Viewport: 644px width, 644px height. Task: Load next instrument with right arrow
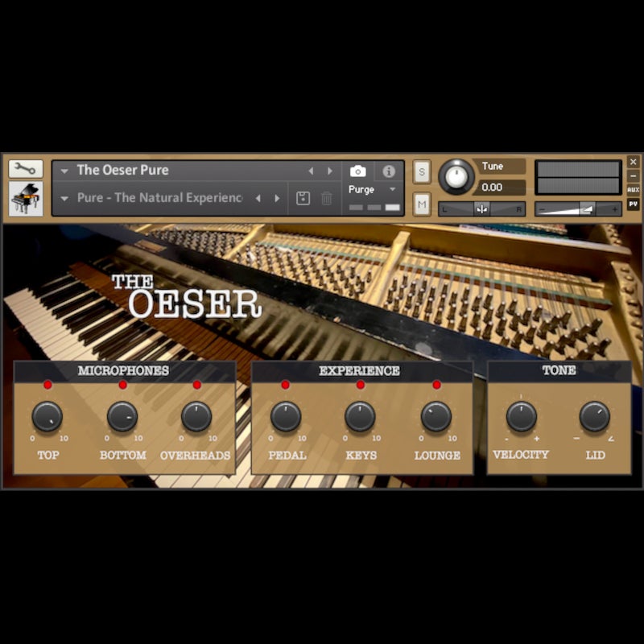coord(329,171)
